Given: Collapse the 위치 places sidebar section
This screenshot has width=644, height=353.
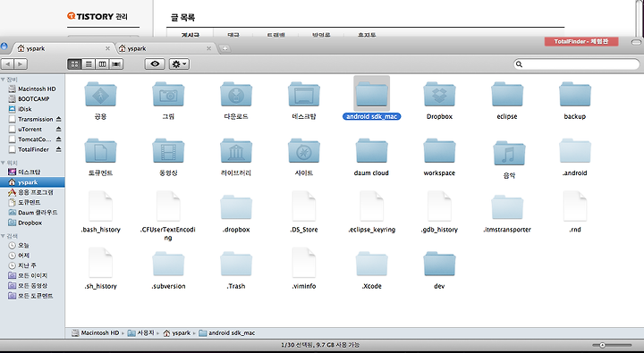Looking at the screenshot, I should pyautogui.click(x=3, y=163).
